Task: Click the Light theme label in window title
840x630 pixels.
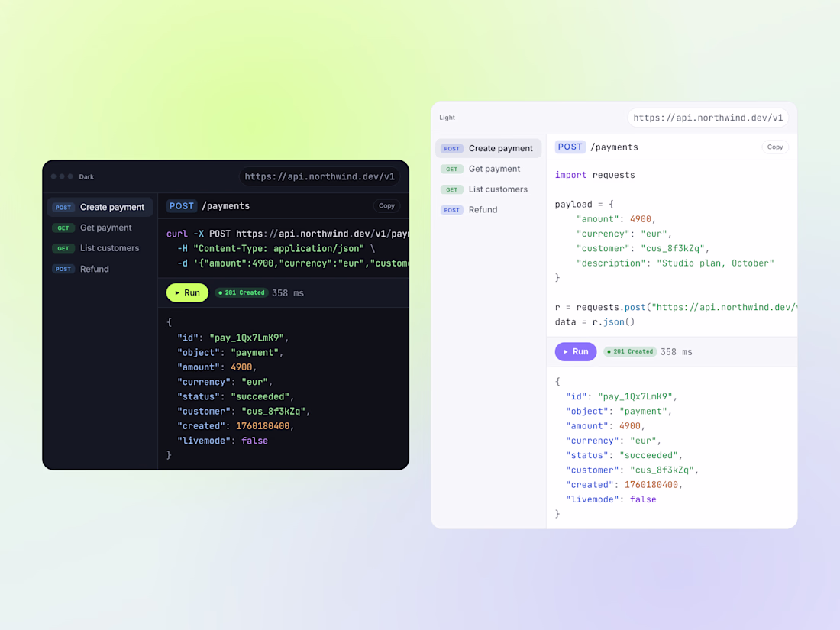Action: click(447, 118)
